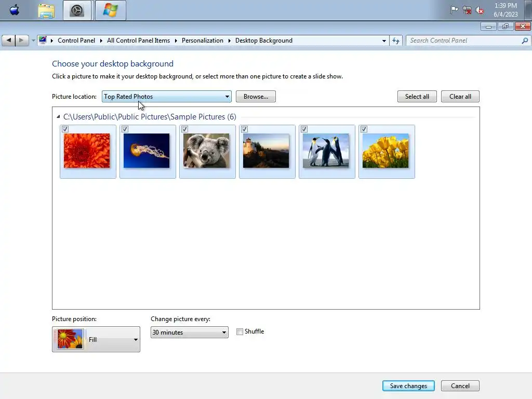The width and height of the screenshot is (532, 399).
Task: Click the Apple logo icon in taskbar
Action: [x=15, y=10]
